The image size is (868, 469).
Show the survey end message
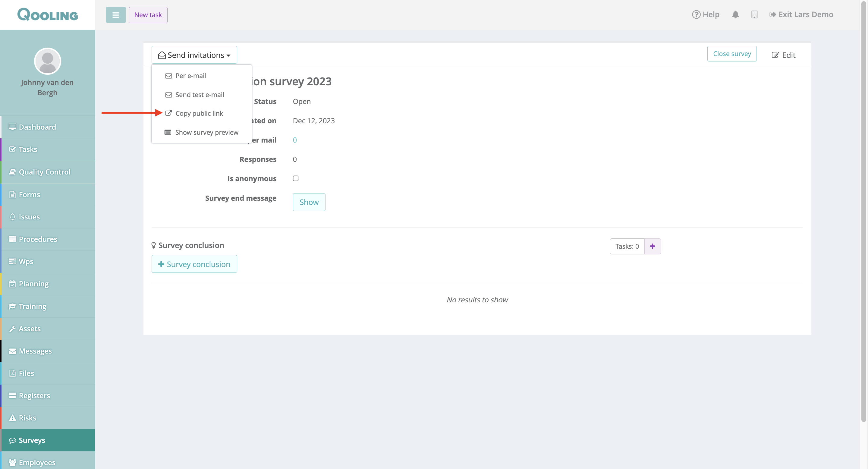pos(309,202)
